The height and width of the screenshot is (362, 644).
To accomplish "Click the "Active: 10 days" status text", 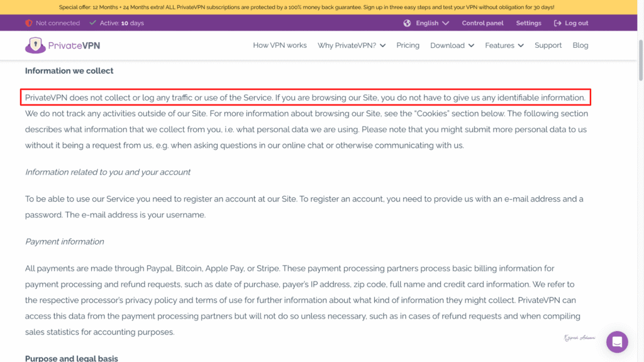I will [x=122, y=23].
